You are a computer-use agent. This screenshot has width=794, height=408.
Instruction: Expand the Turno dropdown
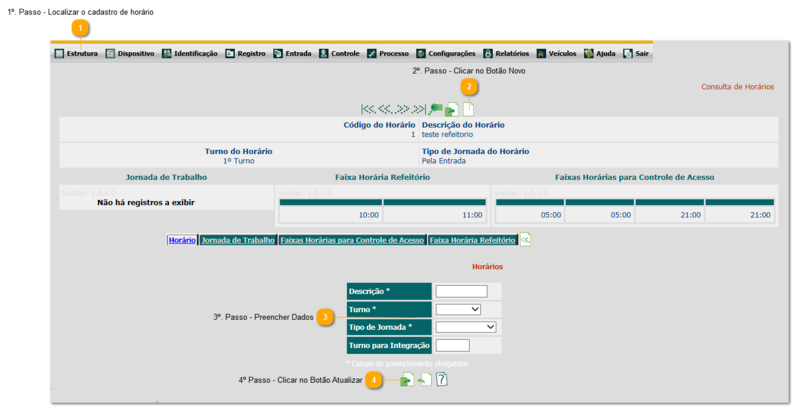(458, 309)
